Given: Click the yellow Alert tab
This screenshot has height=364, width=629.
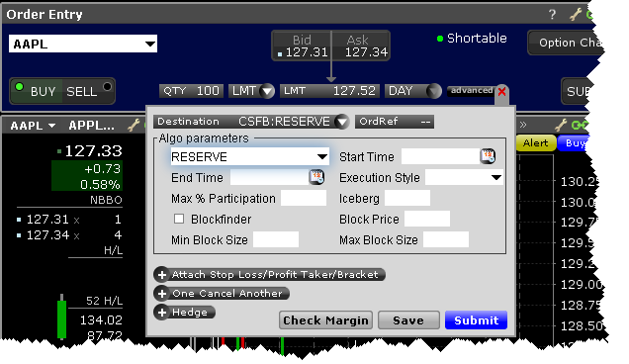Looking at the screenshot, I should [x=535, y=143].
